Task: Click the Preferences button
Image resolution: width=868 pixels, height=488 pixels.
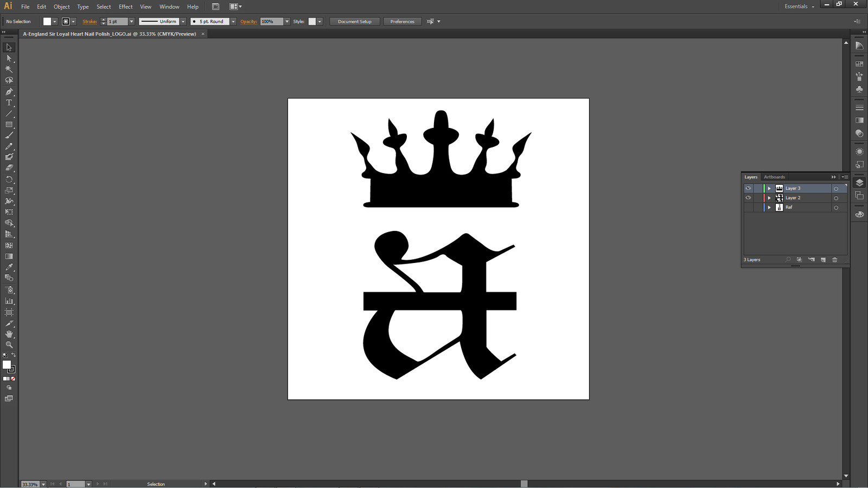Action: [403, 22]
